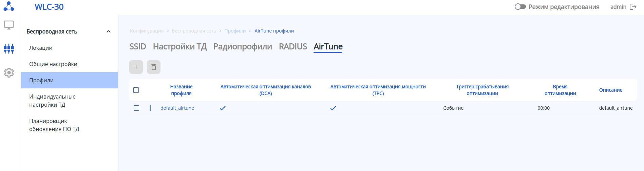Sort by Время оптимизации column header
The width and height of the screenshot is (644, 171).
(560, 90)
